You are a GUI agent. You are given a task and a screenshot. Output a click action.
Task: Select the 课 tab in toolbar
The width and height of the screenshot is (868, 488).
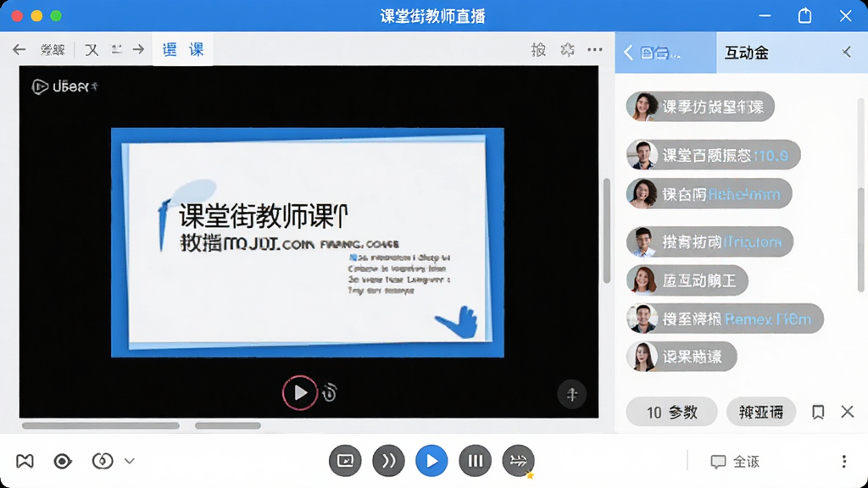coord(197,50)
